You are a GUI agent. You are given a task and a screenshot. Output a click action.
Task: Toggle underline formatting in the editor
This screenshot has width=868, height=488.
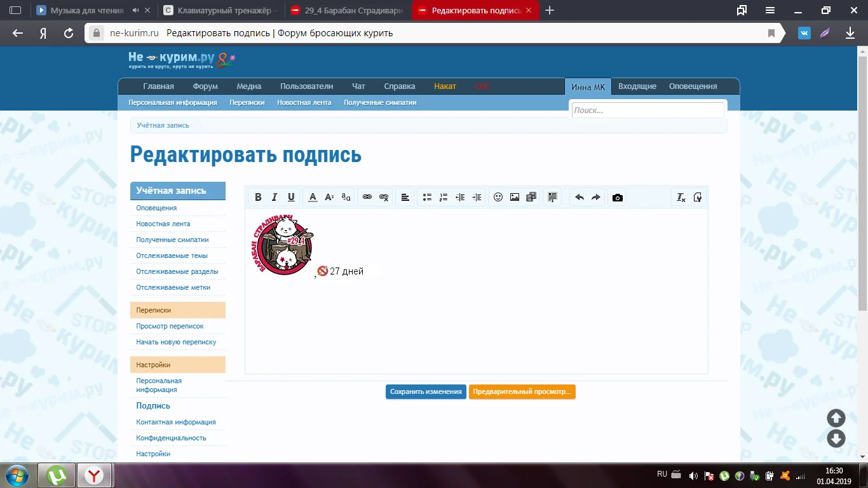coord(291,198)
